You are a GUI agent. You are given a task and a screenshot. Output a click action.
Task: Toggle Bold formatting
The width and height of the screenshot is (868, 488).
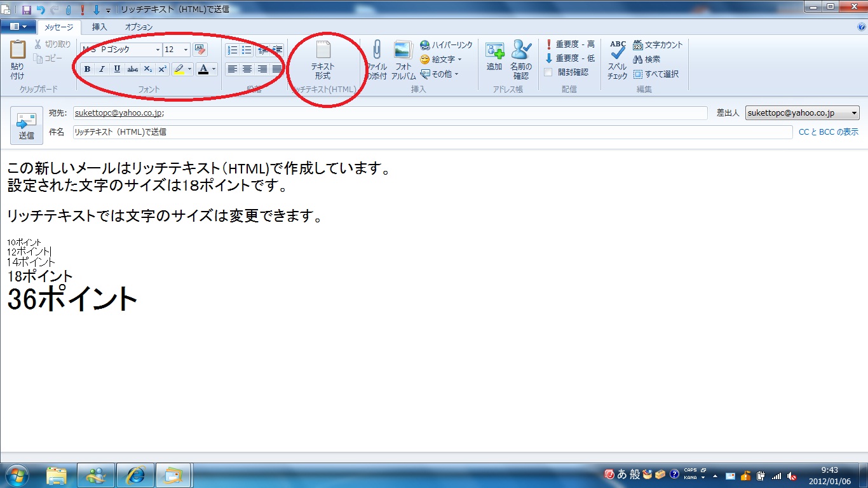[87, 69]
